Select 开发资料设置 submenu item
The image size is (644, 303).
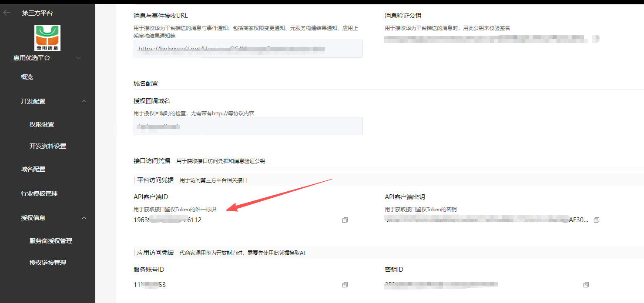(x=48, y=146)
